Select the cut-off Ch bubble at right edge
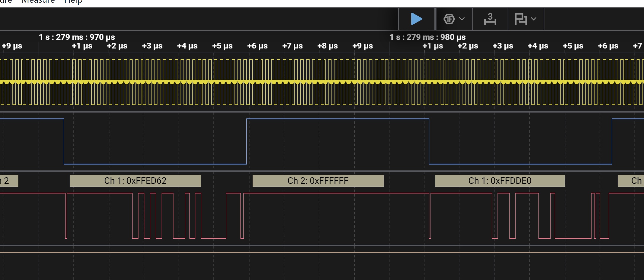 coord(631,181)
